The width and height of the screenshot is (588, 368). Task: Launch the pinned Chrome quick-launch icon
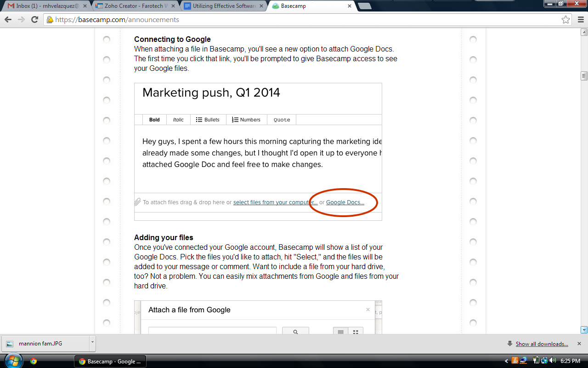coord(34,361)
